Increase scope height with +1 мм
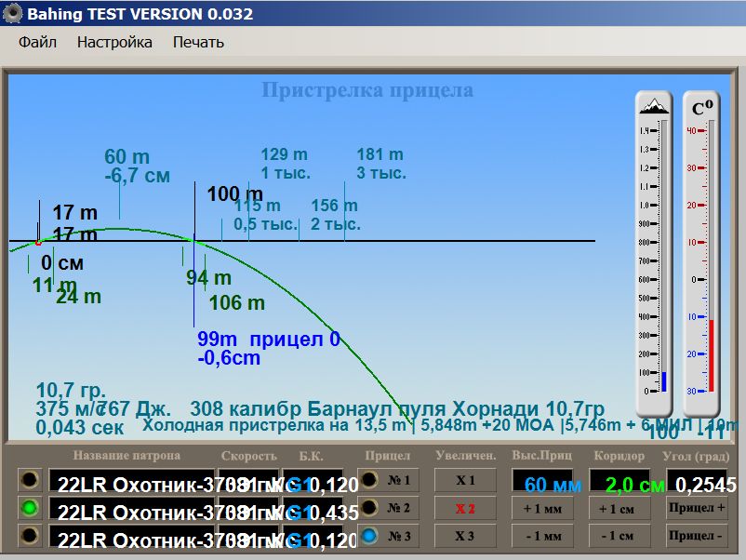The width and height of the screenshot is (746, 560). coord(542,509)
